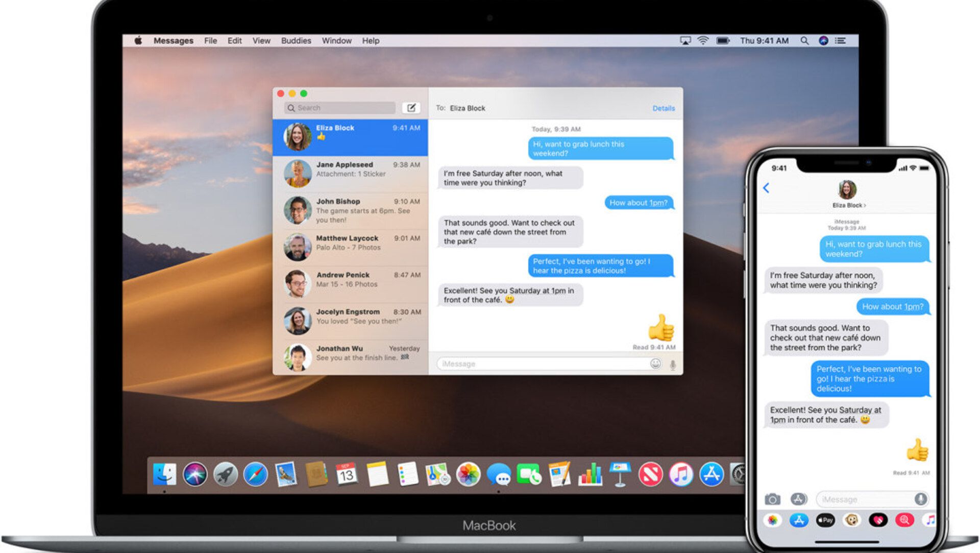The image size is (980, 553).
Task: Click the thumbs up sticker on Mac
Action: (661, 327)
